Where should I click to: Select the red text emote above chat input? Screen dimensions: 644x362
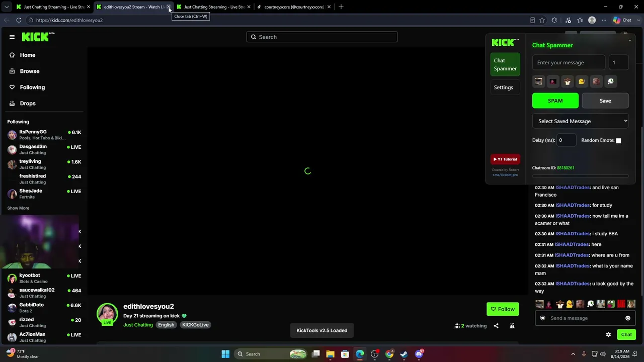[621, 304]
